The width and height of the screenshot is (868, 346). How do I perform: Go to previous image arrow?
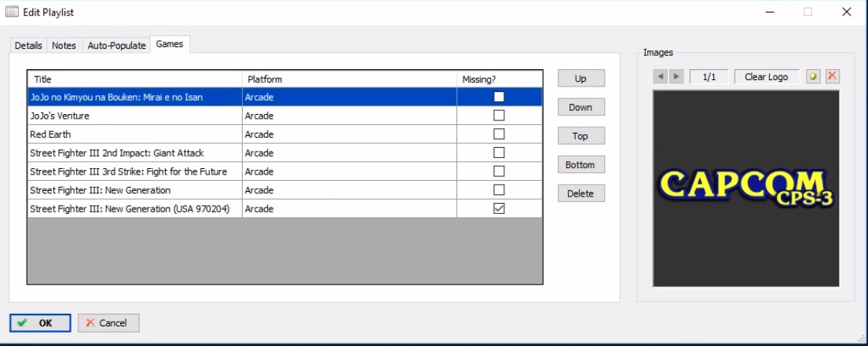660,76
